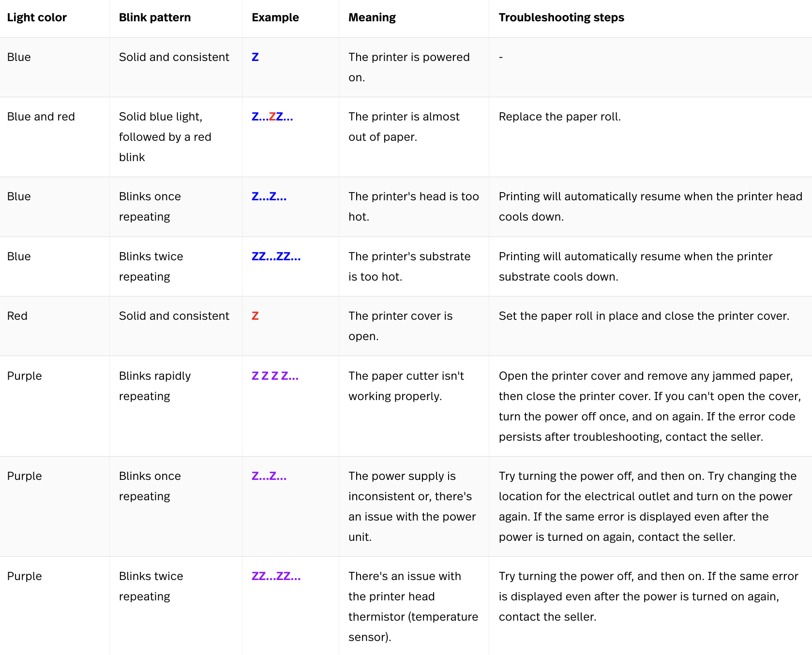The image size is (812, 655).
Task: Click the "Blink pattern" column header
Action: coord(155,18)
